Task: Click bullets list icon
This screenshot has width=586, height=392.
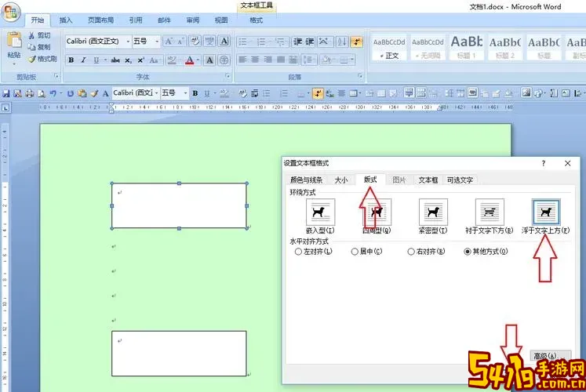Action: click(243, 42)
